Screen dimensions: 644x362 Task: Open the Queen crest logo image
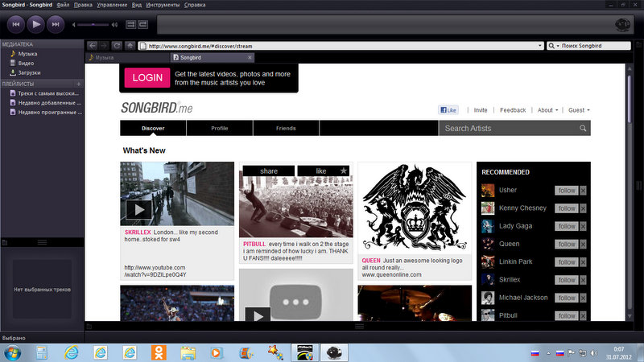415,208
